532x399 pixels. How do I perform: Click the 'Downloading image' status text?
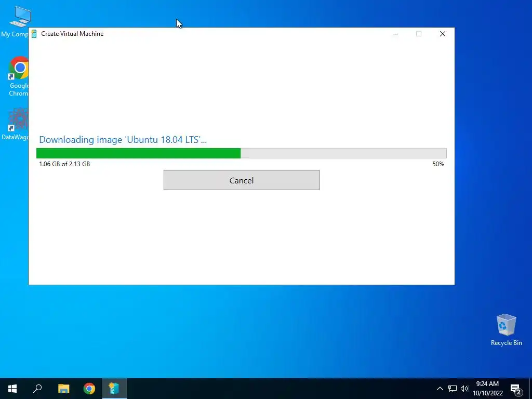click(123, 139)
